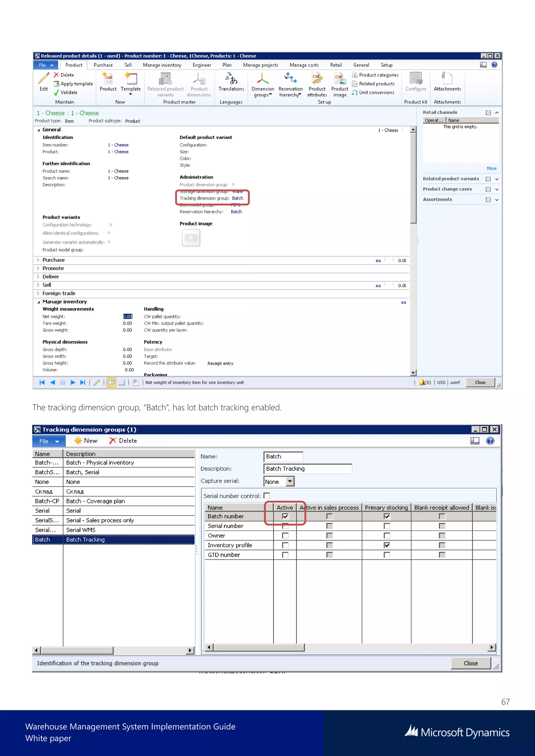Open the Purchase ribbon tab

coord(103,65)
